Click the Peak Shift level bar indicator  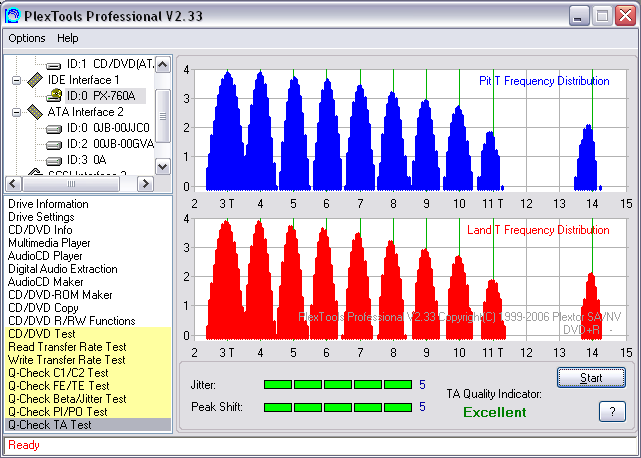pyautogui.click(x=338, y=407)
